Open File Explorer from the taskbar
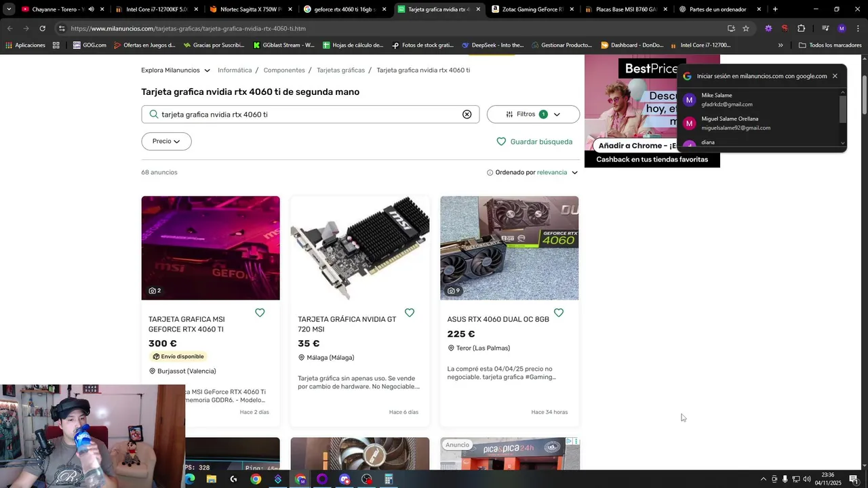Screen dimensions: 868x488 pos(211,479)
